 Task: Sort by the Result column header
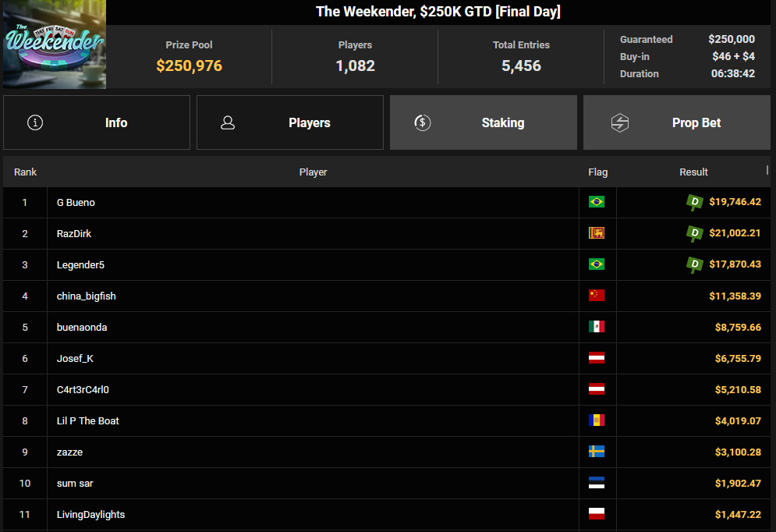click(x=693, y=172)
